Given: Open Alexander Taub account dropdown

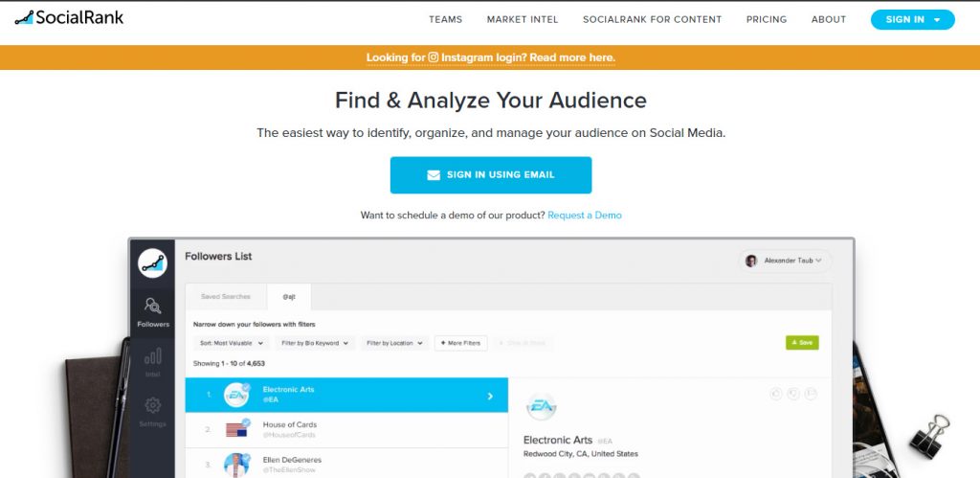Looking at the screenshot, I should [786, 261].
